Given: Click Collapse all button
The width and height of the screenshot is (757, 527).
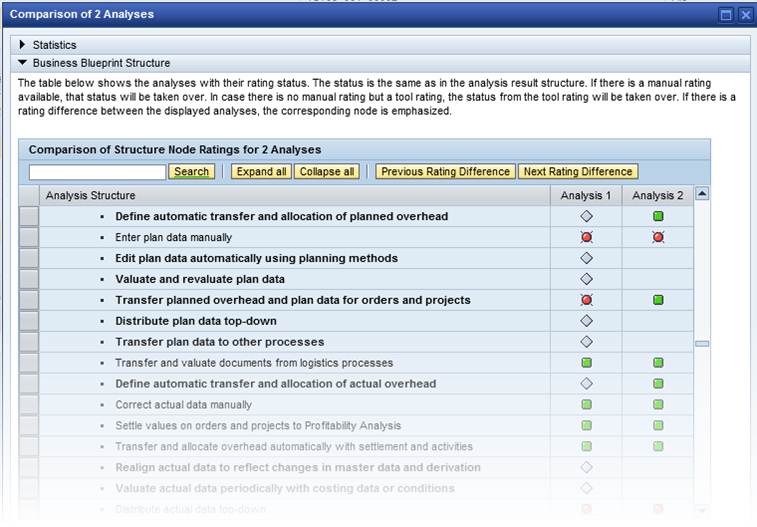Looking at the screenshot, I should click(326, 172).
